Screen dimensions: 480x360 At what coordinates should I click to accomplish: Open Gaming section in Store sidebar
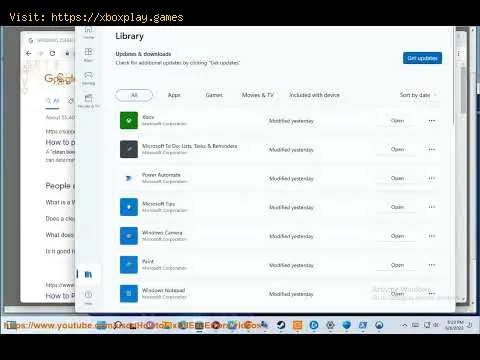pos(88,78)
